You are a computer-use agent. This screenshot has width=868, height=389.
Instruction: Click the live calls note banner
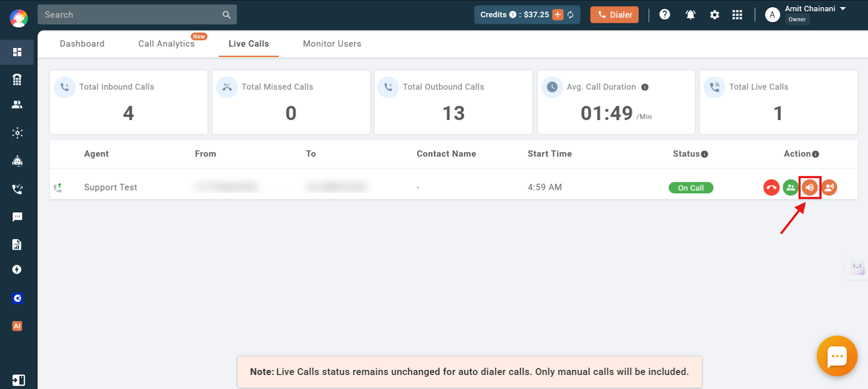click(x=469, y=372)
